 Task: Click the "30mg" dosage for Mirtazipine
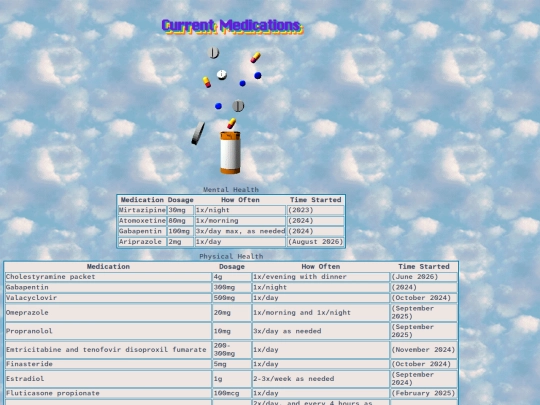[180, 210]
